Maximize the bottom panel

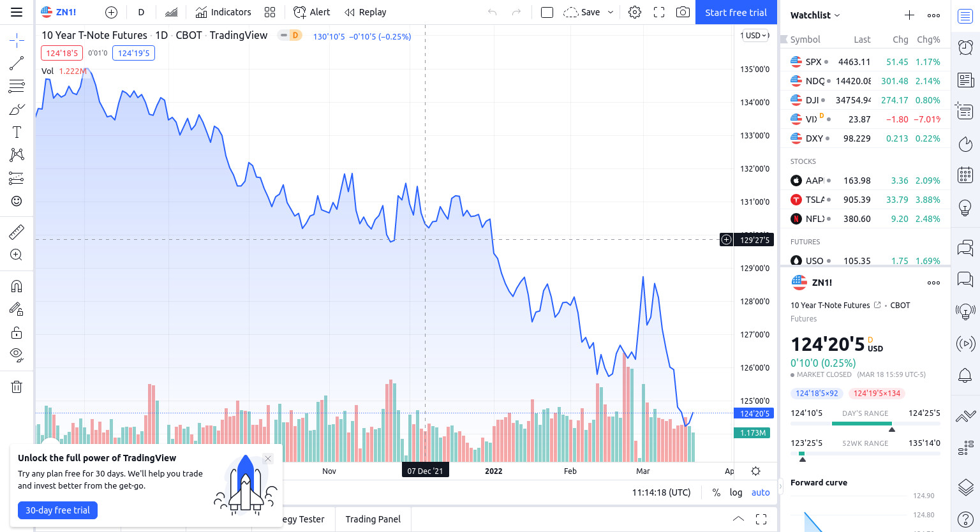pyautogui.click(x=761, y=519)
